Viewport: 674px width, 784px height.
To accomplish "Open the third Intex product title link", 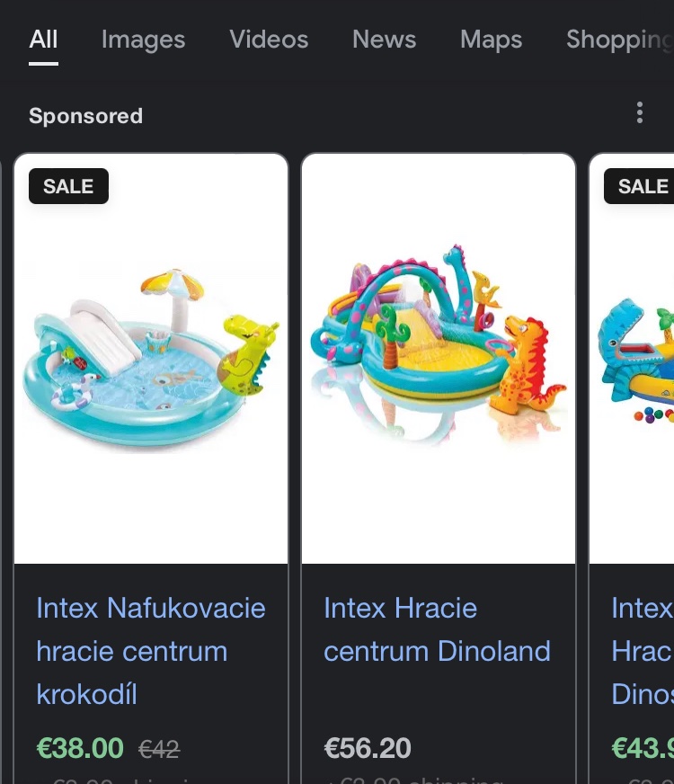I will click(x=642, y=651).
